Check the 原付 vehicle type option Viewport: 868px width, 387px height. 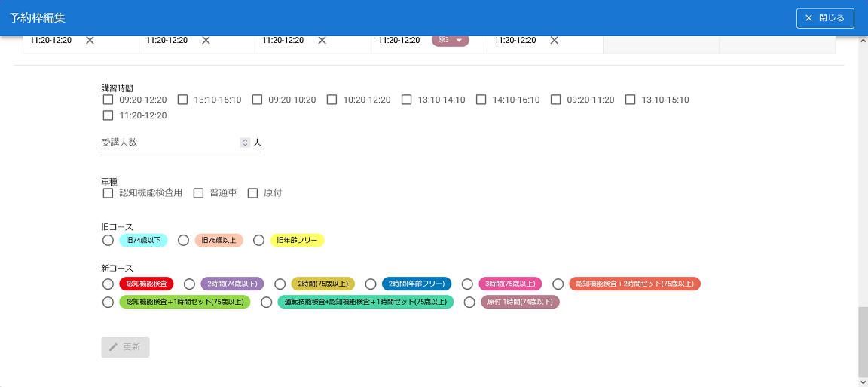pyautogui.click(x=253, y=193)
